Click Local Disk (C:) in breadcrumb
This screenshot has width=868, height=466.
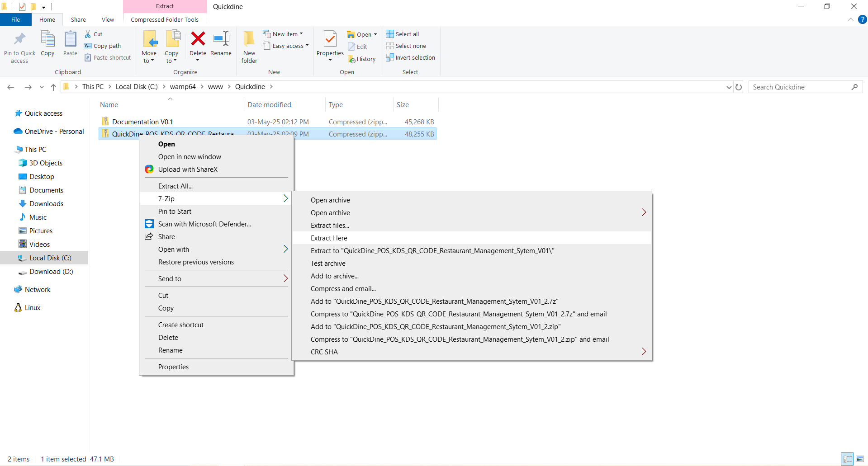pos(137,87)
